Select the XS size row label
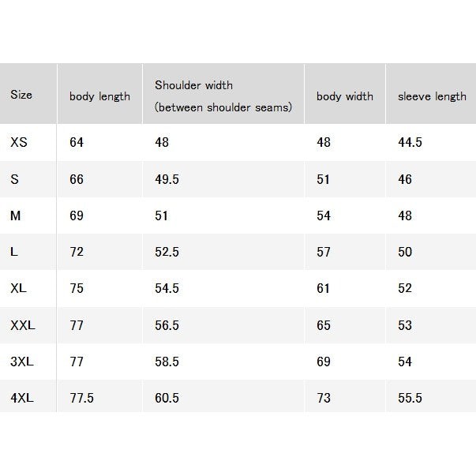The width and height of the screenshot is (476, 476). (19, 142)
